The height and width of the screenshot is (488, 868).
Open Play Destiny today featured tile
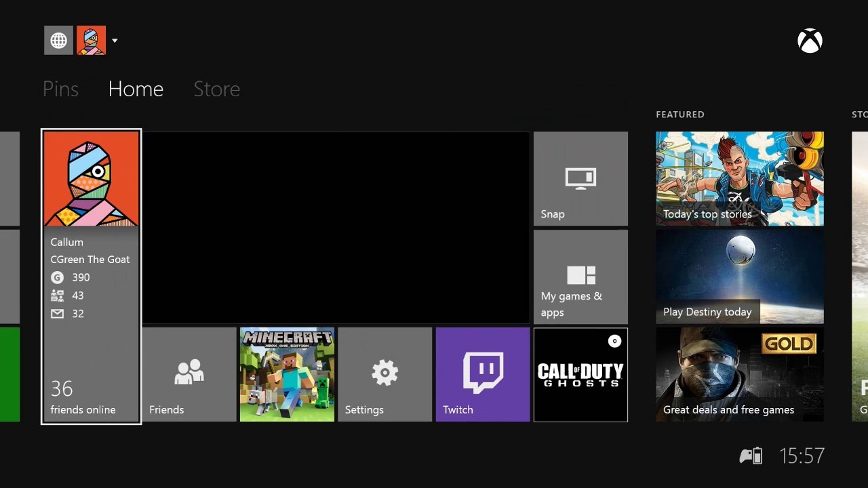(x=740, y=277)
